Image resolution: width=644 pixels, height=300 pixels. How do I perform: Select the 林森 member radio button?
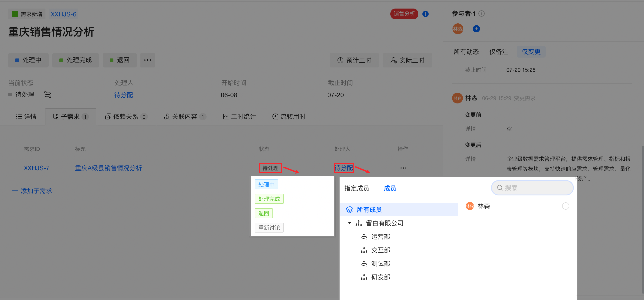pyautogui.click(x=565, y=206)
